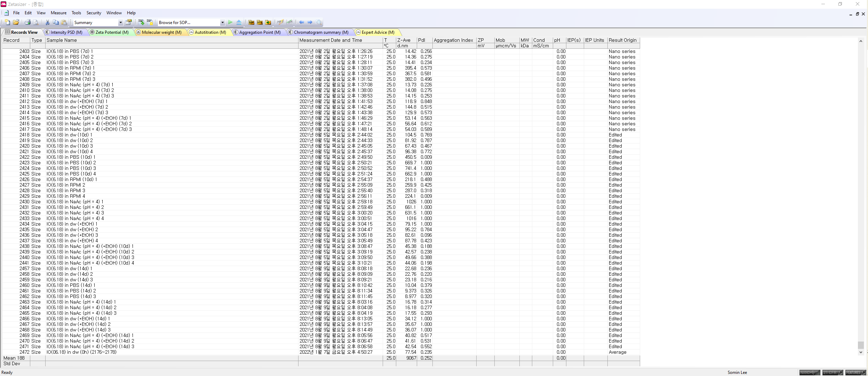Click the workspace settings icon beside Summary
Screen dimensions: 868x376
[129, 22]
